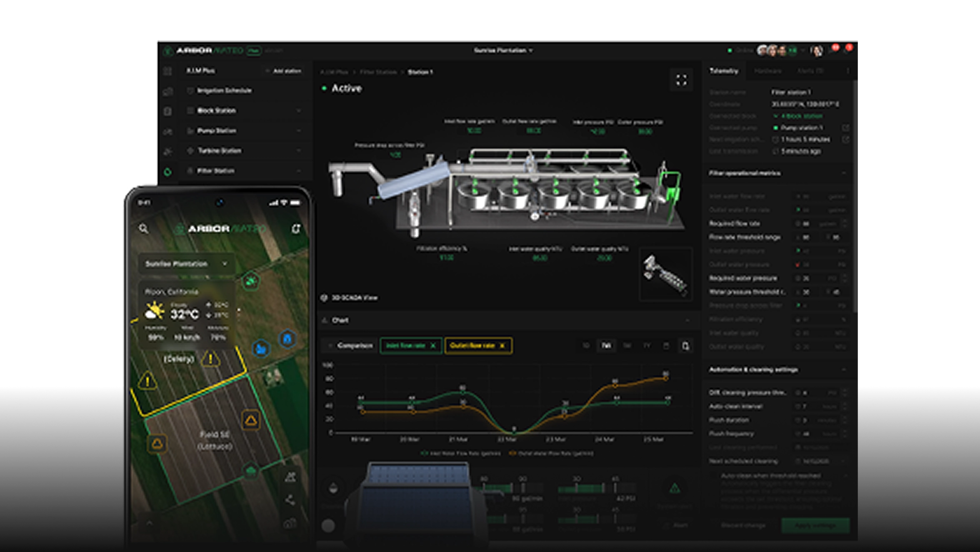Select the 7 day chart time range
Image resolution: width=980 pixels, height=552 pixels.
coord(606,346)
